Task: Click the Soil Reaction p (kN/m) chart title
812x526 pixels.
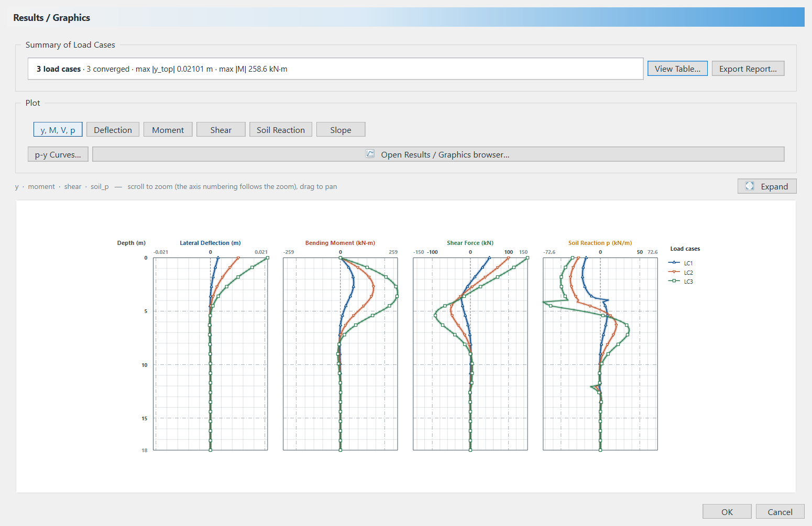Action: [600, 243]
